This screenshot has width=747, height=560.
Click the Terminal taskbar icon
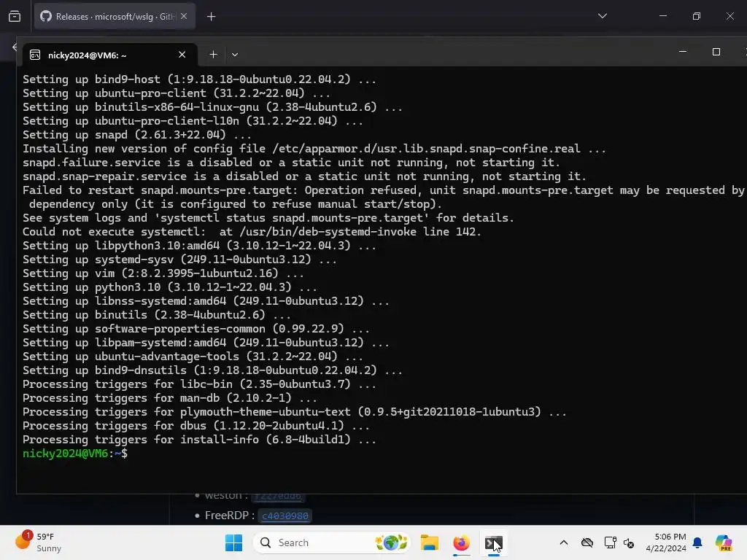pyautogui.click(x=494, y=542)
